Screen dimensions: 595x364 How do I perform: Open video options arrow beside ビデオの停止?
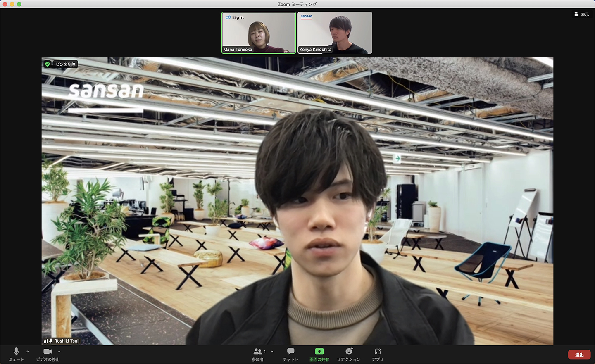59,352
